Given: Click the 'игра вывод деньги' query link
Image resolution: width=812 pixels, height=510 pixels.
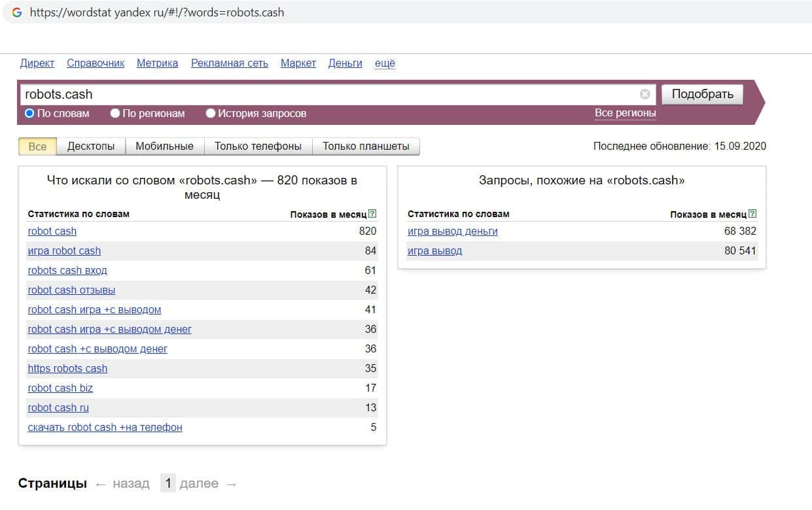Looking at the screenshot, I should coord(452,231).
